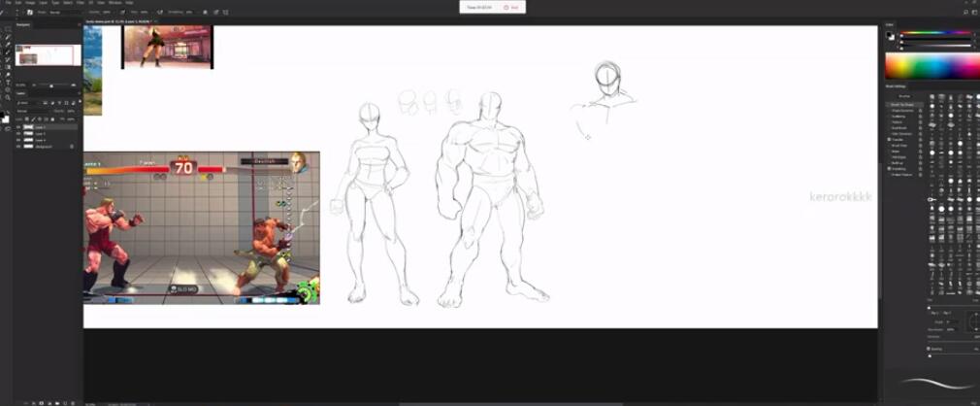Toggle Quick Mask mode icon

click(8, 129)
